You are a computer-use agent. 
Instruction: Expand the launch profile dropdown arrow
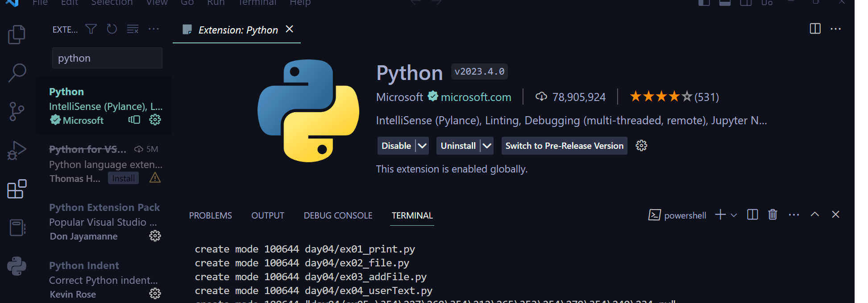[734, 215]
